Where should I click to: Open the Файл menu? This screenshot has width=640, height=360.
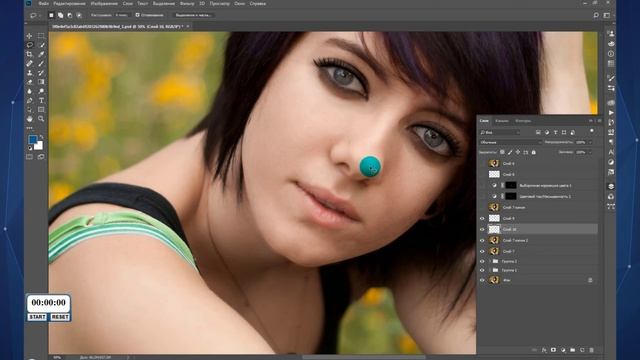43,3
